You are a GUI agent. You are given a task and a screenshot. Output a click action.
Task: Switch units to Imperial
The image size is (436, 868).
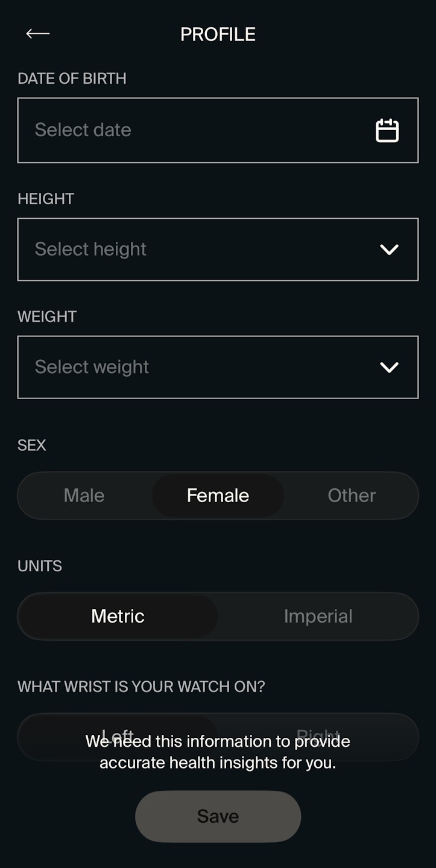point(318,616)
